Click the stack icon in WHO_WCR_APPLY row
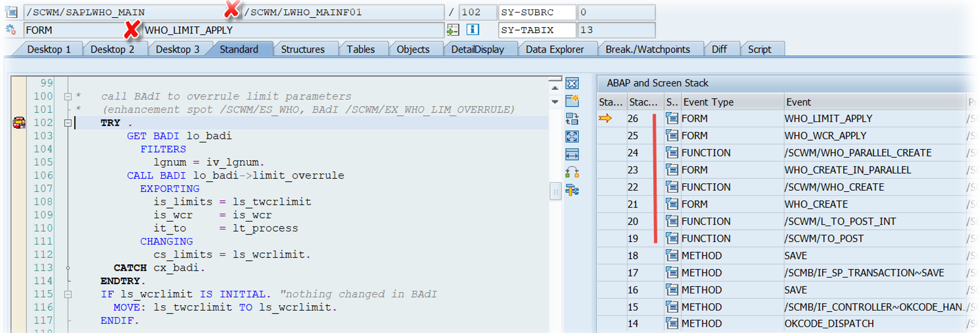Image resolution: width=980 pixels, height=333 pixels. (x=671, y=135)
